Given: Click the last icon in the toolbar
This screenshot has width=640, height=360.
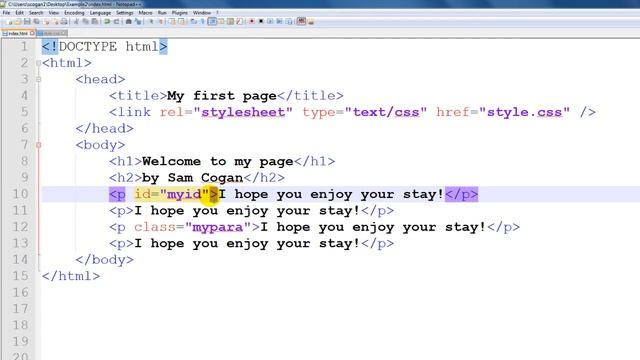Looking at the screenshot, I should [x=311, y=21].
